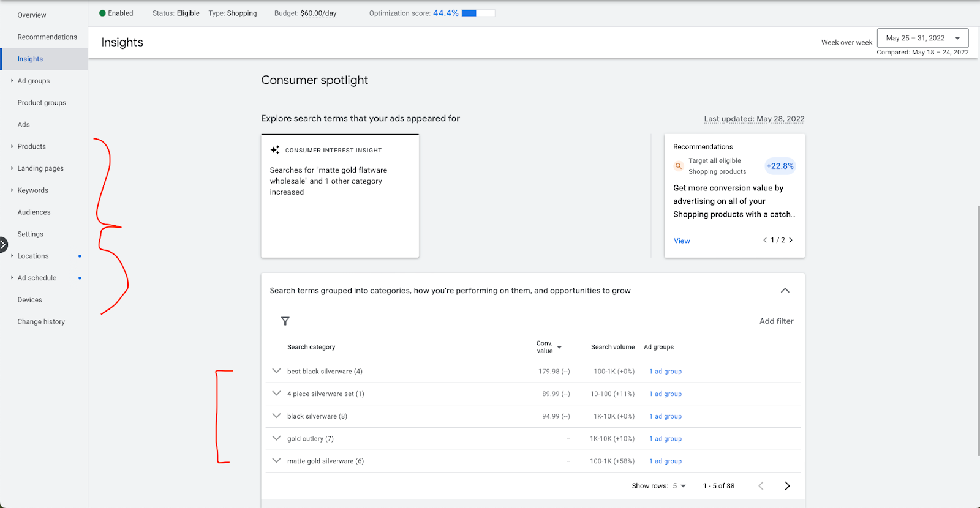Open the date range dropdown
Screen dimensions: 980x508
tap(922, 38)
